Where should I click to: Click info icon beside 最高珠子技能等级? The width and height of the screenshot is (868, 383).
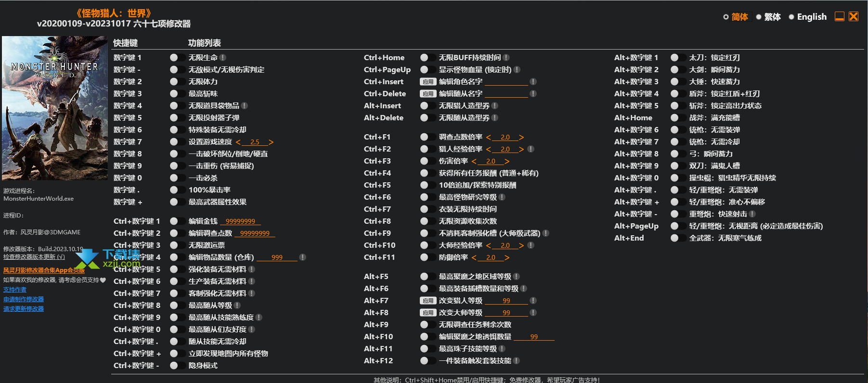(x=502, y=349)
